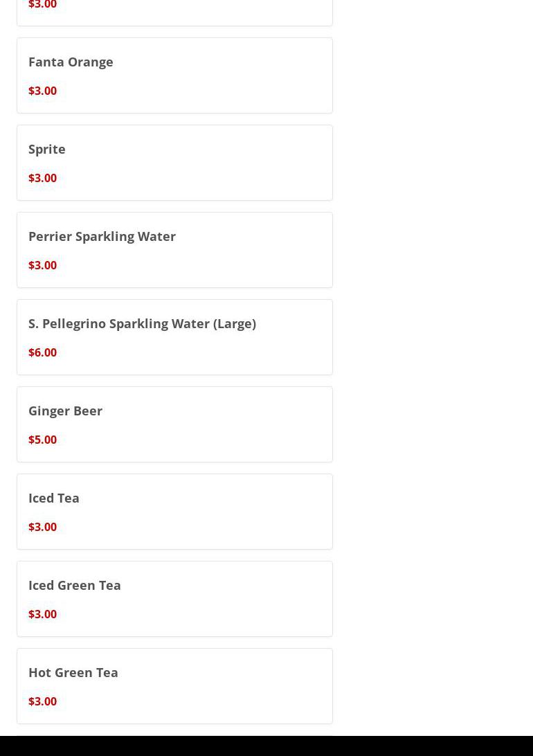Open the Fanta Orange menu item
Screen dimensions: 533x756
(71, 62)
